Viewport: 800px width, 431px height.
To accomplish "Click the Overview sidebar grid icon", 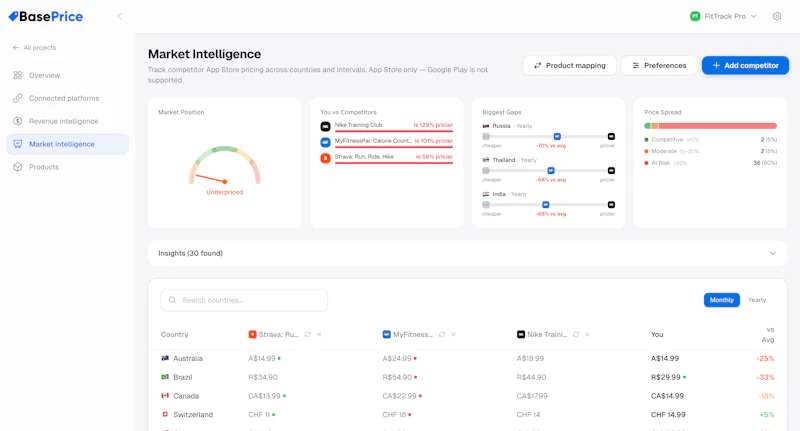I will [18, 75].
